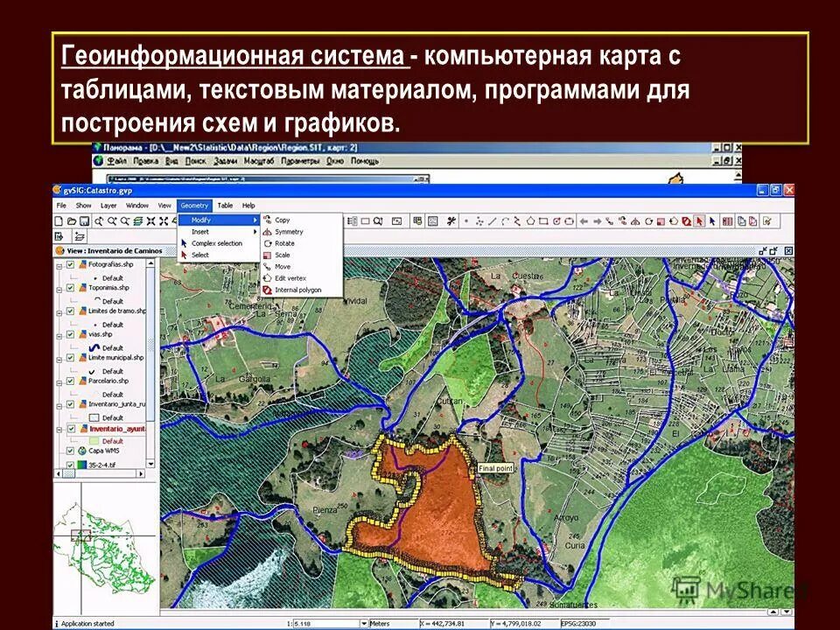This screenshot has height=630, width=840.
Task: Open the Complex selection entry in Geometry menu
Action: (x=217, y=243)
